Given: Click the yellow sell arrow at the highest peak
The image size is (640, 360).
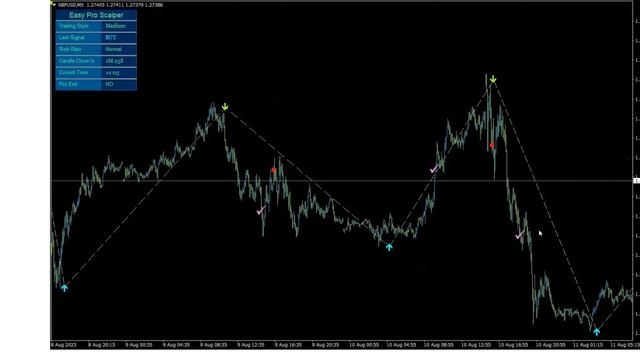Looking at the screenshot, I should (493, 79).
